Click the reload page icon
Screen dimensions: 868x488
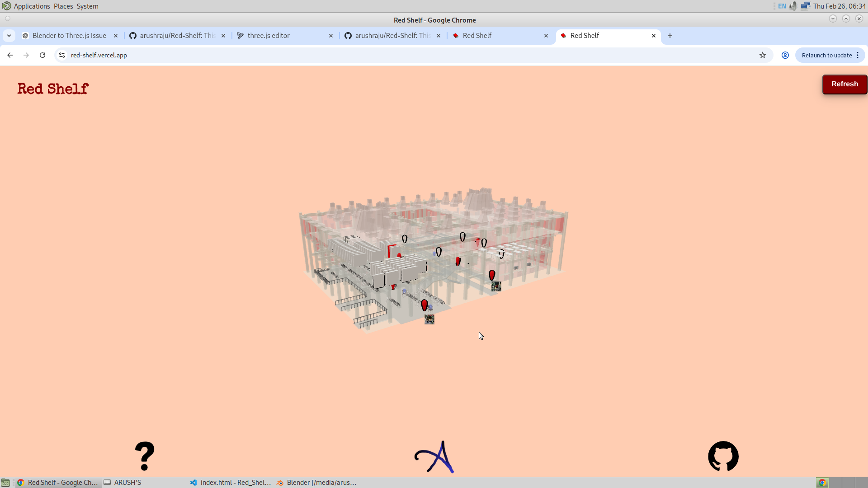pos(42,55)
